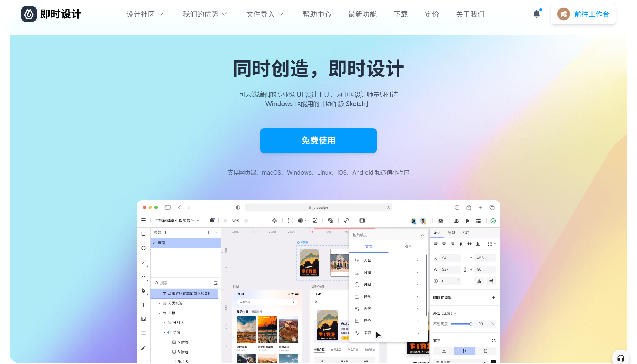This screenshot has width=637, height=364.
Task: Click the browser share icon
Action: tap(469, 207)
